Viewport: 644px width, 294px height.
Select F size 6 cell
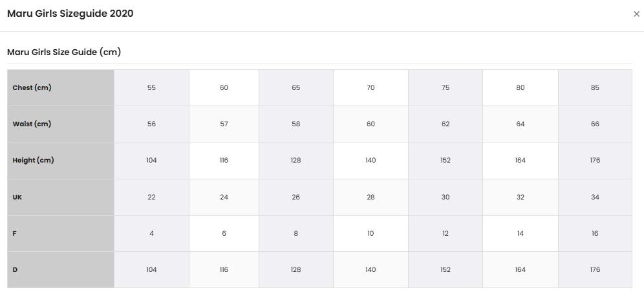[x=224, y=233]
